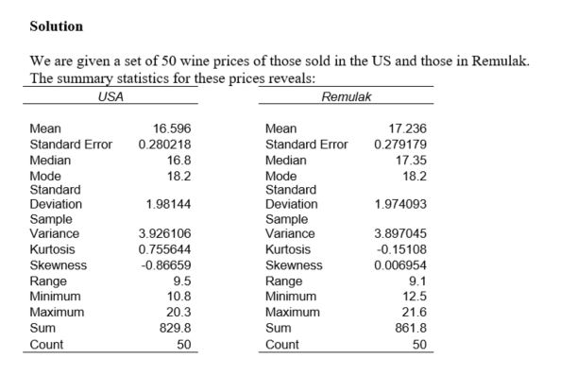577x392 pixels.
Task: Select the USA sample variance value 3.926106
Action: pyautogui.click(x=164, y=233)
